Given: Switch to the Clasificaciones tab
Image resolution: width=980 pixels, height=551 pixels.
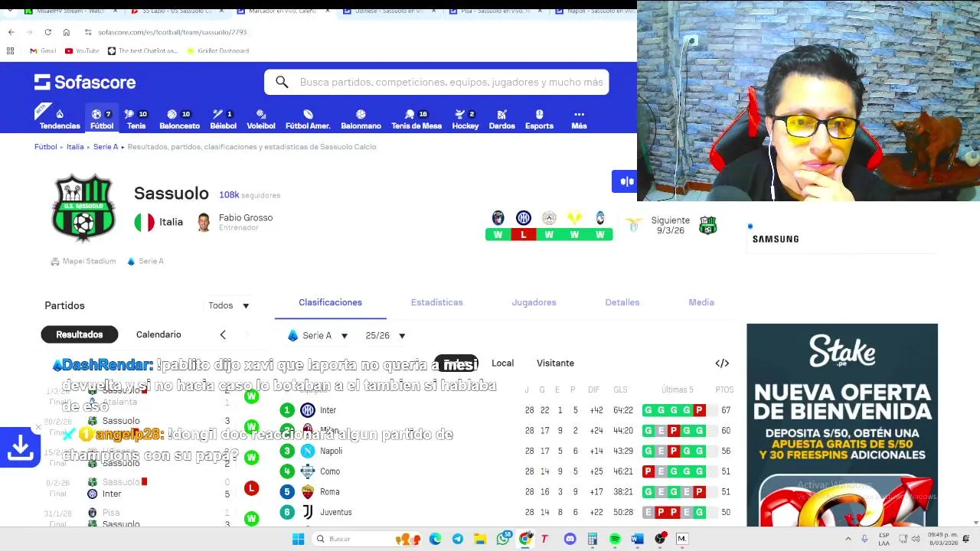Looking at the screenshot, I should click(x=330, y=302).
